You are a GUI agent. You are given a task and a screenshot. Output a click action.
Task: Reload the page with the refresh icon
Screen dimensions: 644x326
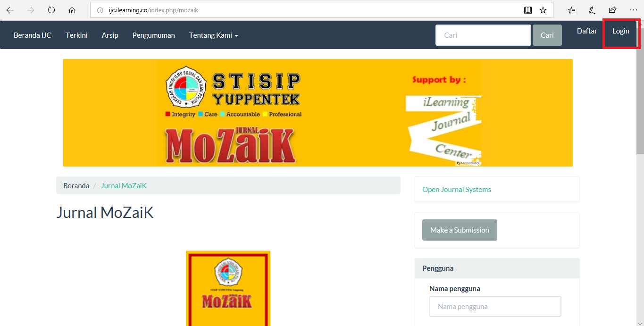click(x=51, y=10)
